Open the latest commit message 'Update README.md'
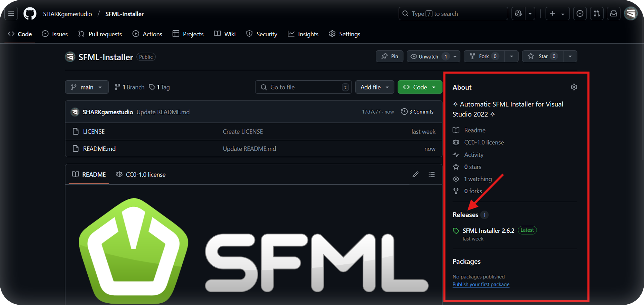 tap(163, 112)
